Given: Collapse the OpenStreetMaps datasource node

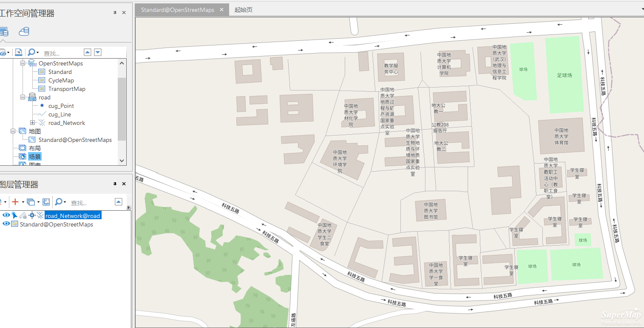Looking at the screenshot, I should click(x=23, y=63).
